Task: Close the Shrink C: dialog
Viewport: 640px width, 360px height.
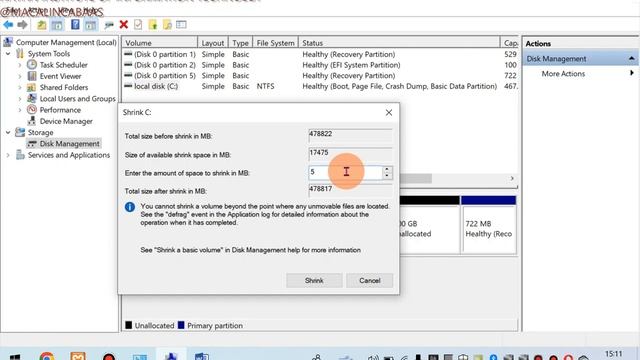Action: click(x=389, y=112)
